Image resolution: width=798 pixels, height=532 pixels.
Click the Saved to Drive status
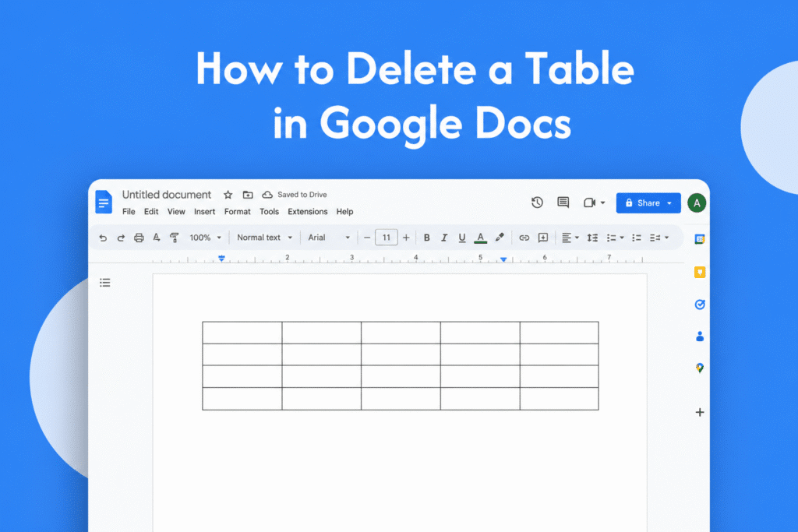pyautogui.click(x=302, y=195)
